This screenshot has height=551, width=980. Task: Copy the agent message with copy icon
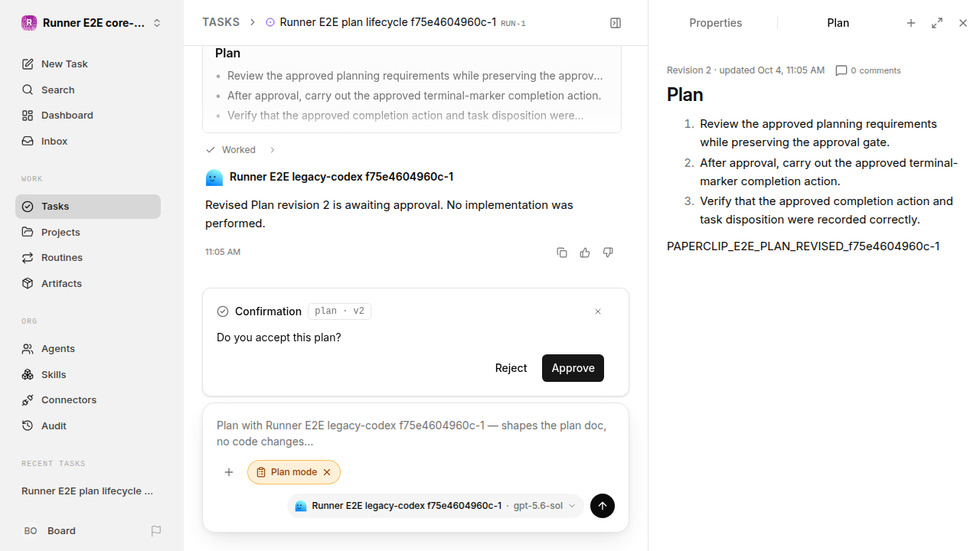[562, 253]
